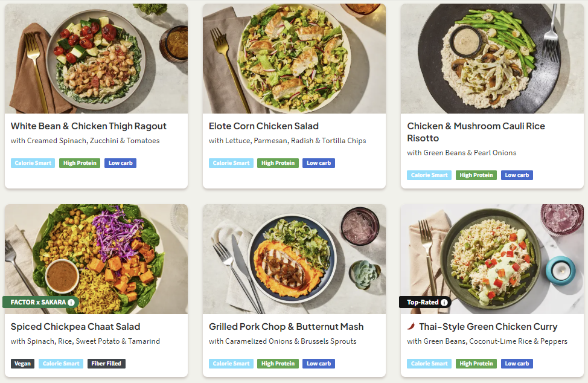Click the Grilled Pork Chop & Butternut Mash title

pos(286,327)
